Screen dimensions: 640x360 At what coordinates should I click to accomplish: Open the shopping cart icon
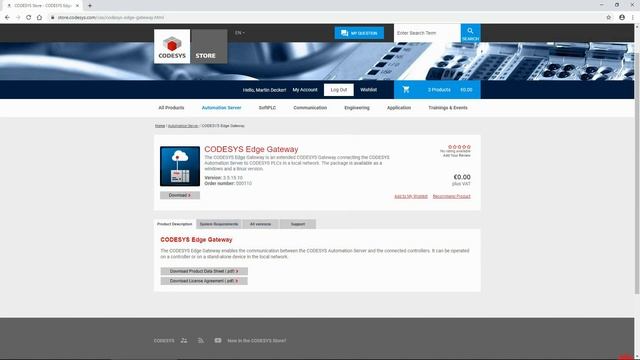[x=406, y=89]
